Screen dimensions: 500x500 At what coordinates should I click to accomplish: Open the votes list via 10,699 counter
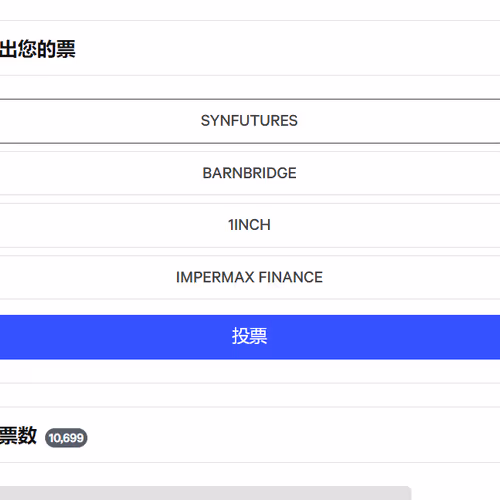[66, 438]
